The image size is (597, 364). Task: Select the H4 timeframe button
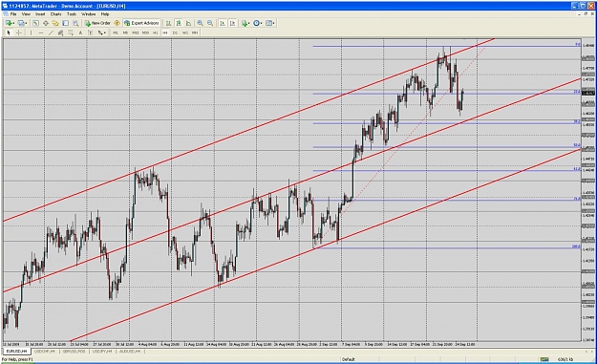[165, 32]
